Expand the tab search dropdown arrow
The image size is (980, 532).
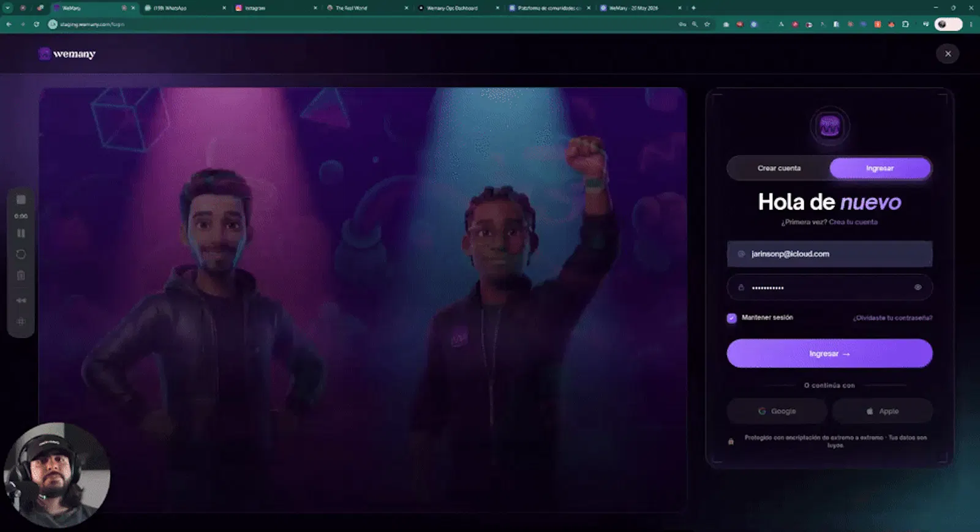click(8, 8)
